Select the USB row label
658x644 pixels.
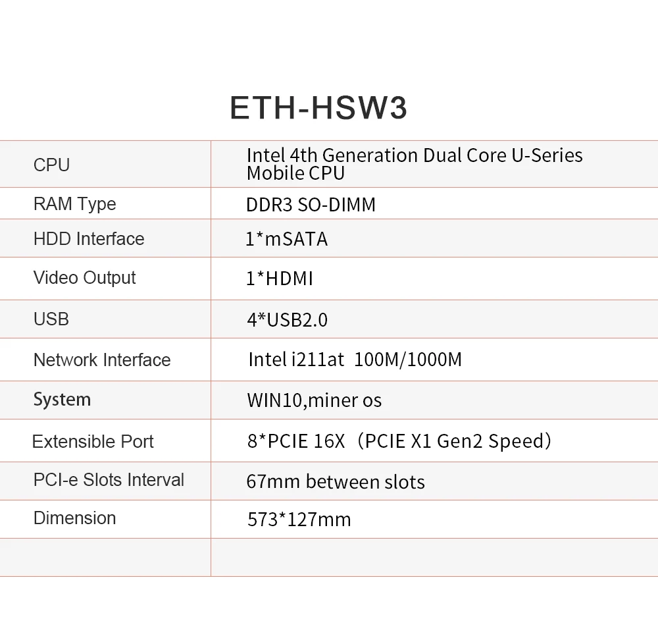click(51, 319)
